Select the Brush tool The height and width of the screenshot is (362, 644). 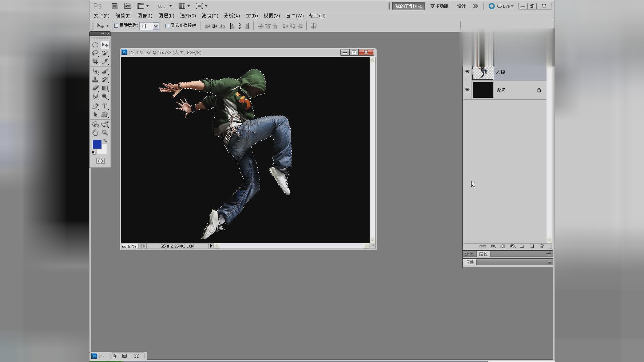[105, 72]
